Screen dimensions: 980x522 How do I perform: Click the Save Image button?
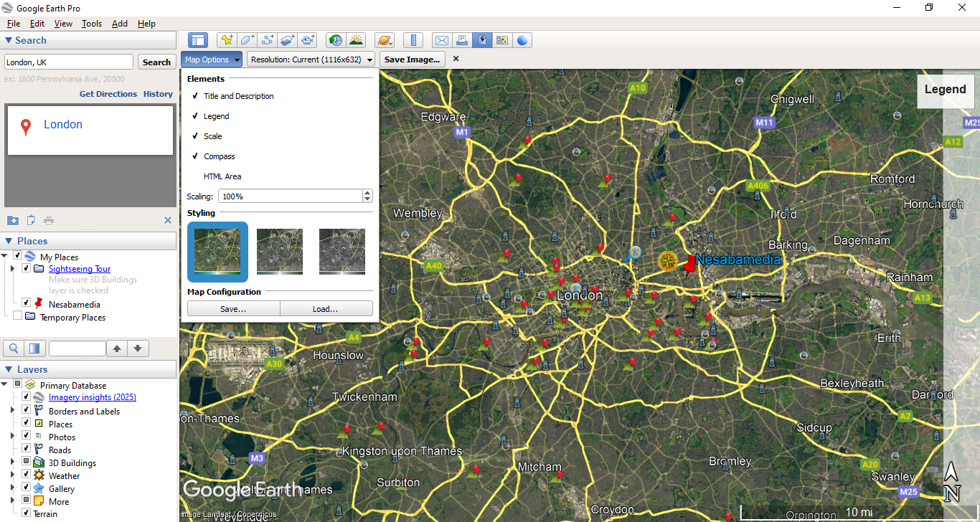click(x=412, y=60)
